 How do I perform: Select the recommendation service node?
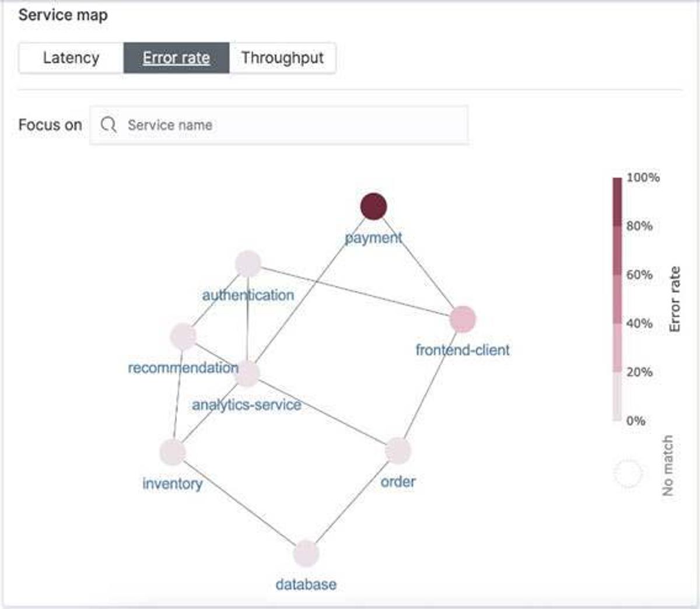click(183, 337)
